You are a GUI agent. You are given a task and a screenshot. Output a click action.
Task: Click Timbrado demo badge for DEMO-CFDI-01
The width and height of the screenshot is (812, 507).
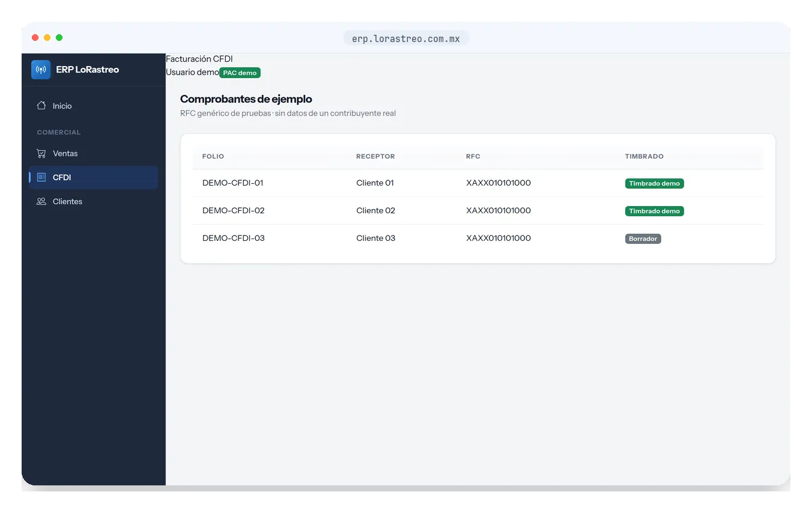(x=654, y=184)
